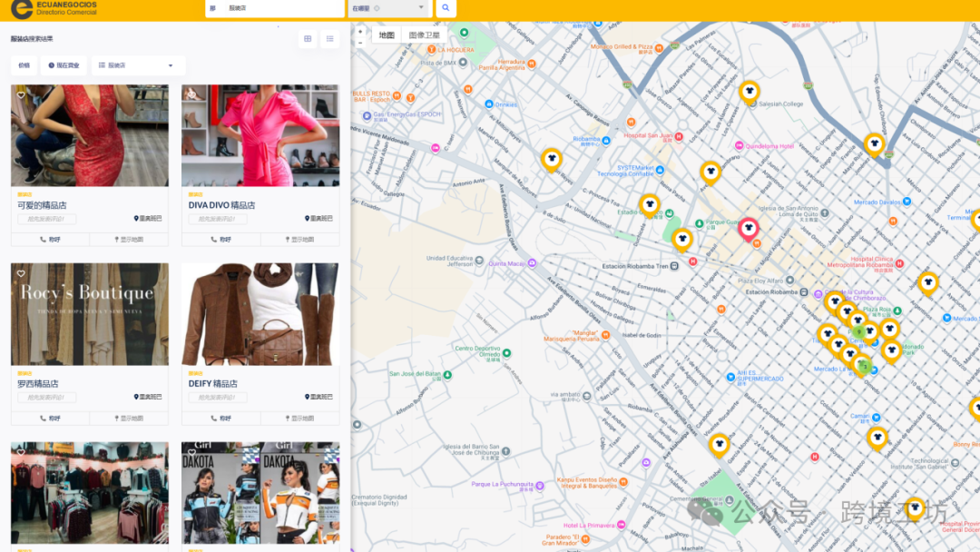The width and height of the screenshot is (980, 552).
Task: Click the red highlighted map pin
Action: pos(749,229)
